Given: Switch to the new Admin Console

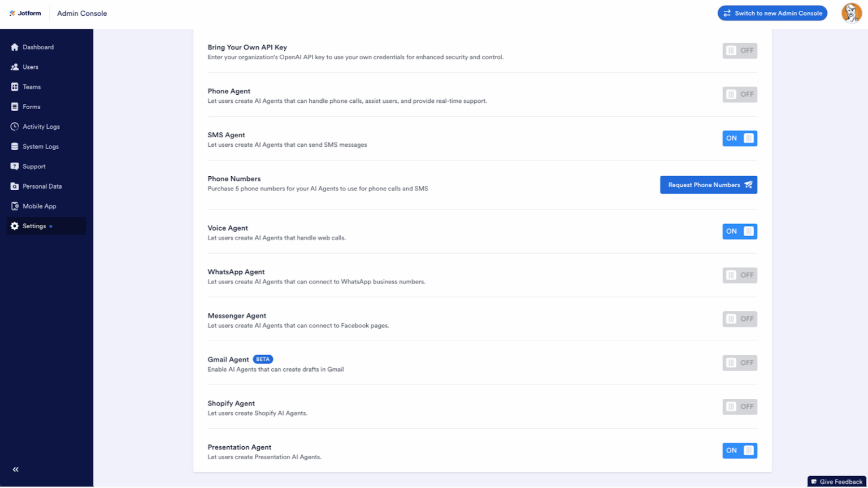Looking at the screenshot, I should pos(772,13).
